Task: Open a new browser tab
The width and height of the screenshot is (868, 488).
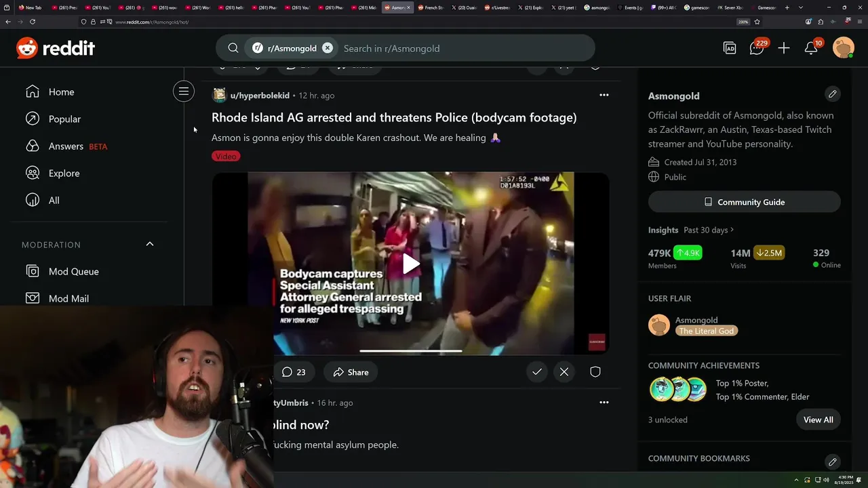Action: [787, 7]
